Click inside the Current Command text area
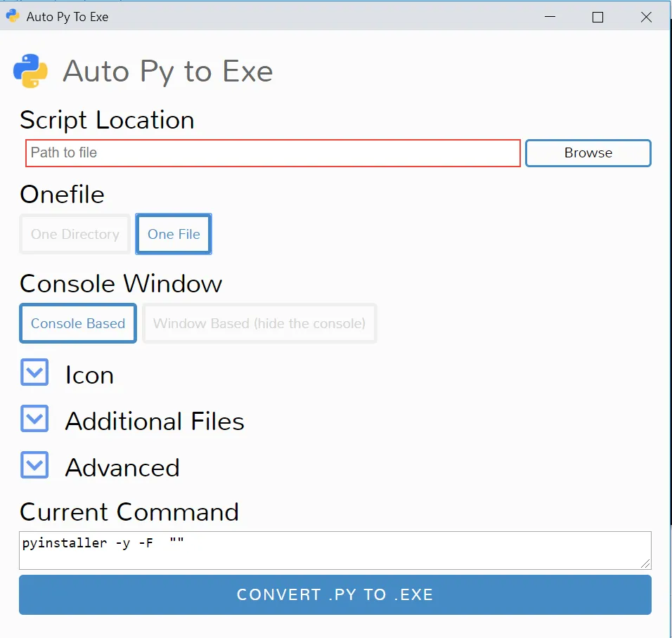Image resolution: width=672 pixels, height=638 pixels. click(335, 551)
